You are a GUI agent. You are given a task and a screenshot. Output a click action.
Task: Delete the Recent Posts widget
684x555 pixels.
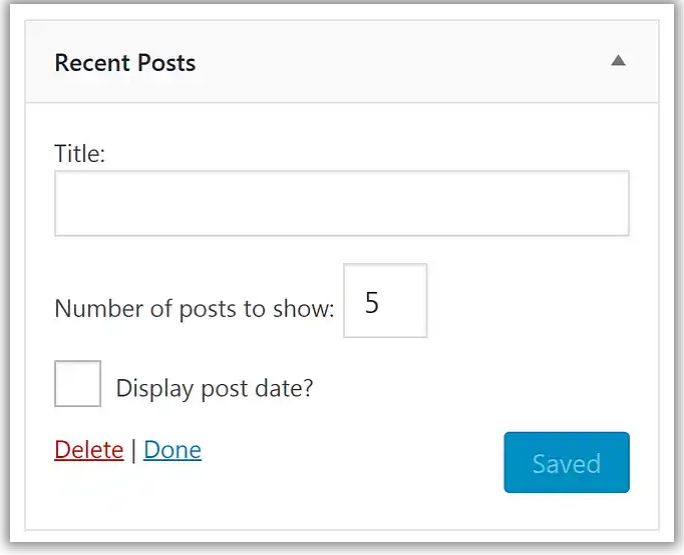pyautogui.click(x=89, y=450)
